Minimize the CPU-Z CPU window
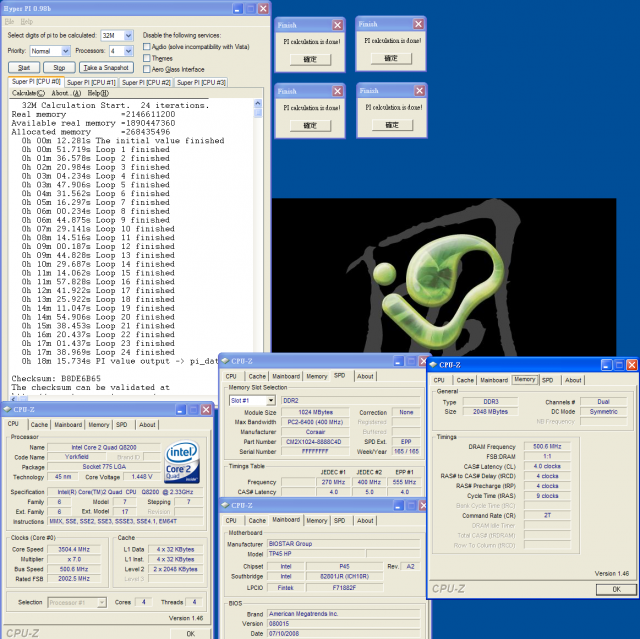The width and height of the screenshot is (640, 639). (181, 409)
